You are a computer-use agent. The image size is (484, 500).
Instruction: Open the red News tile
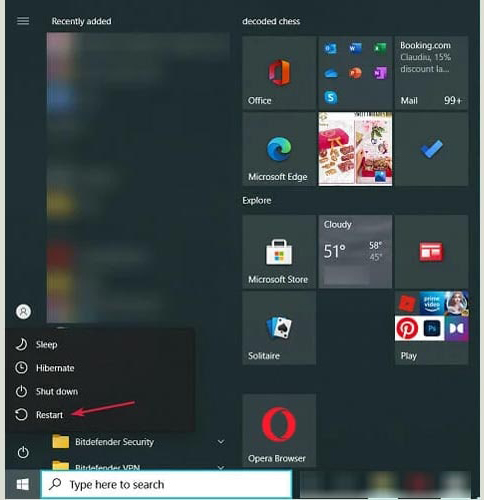[x=431, y=252]
